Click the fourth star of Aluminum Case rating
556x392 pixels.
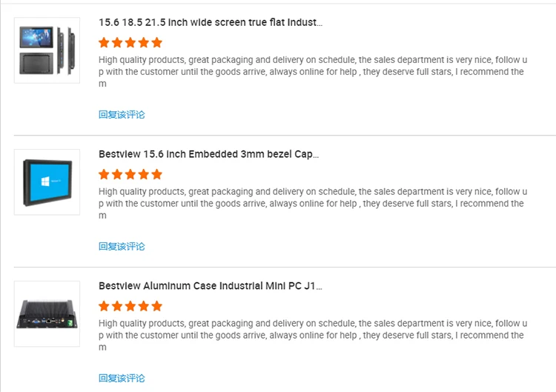[144, 306]
